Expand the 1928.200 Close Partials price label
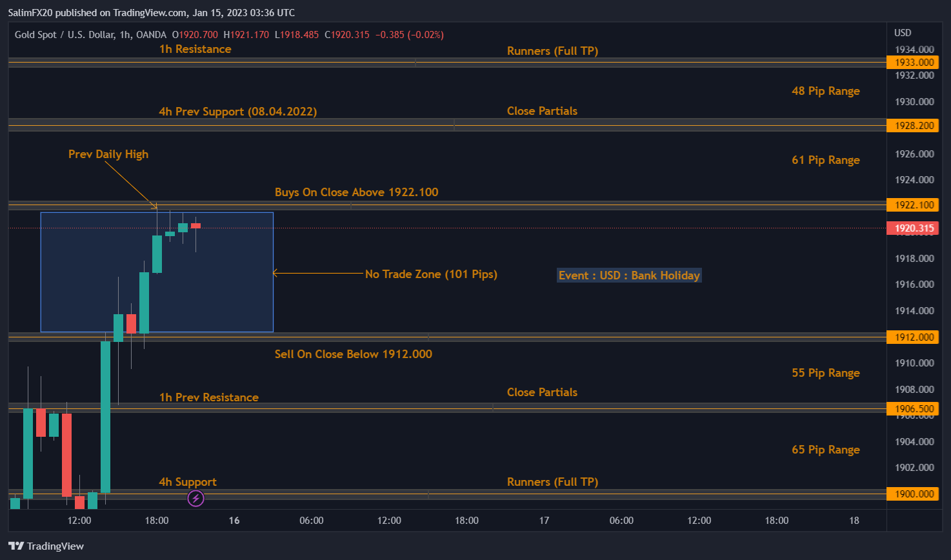Image resolution: width=951 pixels, height=560 pixels. 913,125
